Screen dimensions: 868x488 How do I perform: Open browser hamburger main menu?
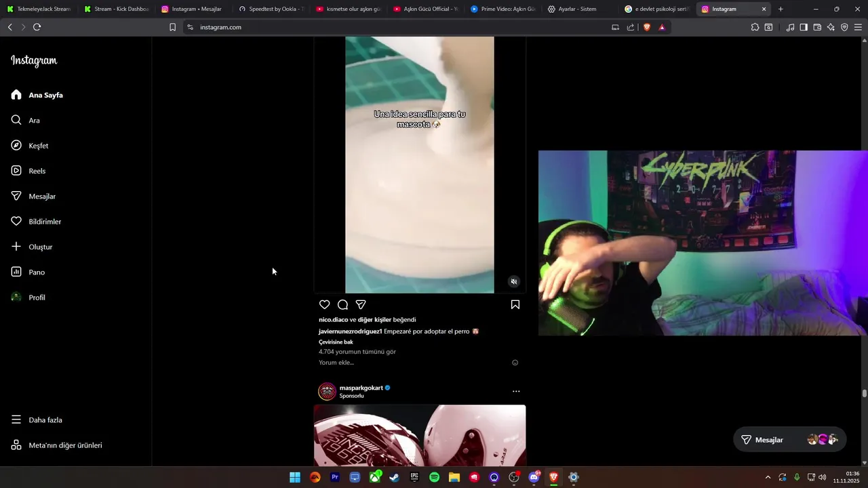tap(858, 27)
